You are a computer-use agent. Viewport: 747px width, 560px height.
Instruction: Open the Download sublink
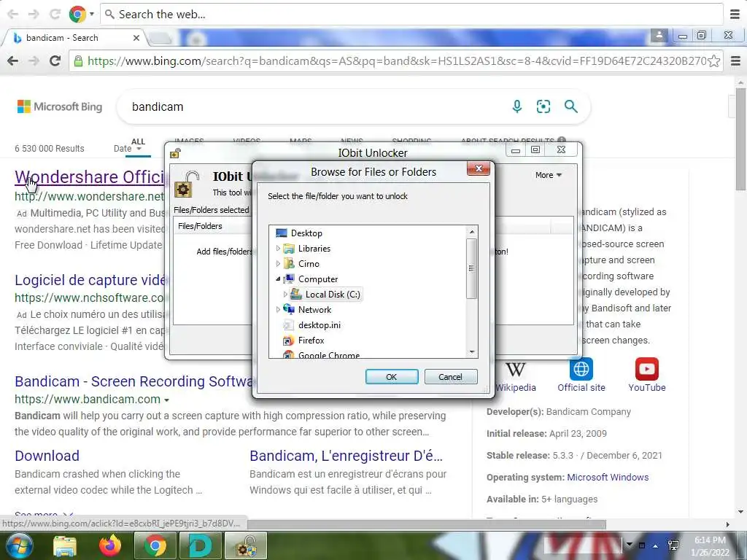pyautogui.click(x=47, y=456)
